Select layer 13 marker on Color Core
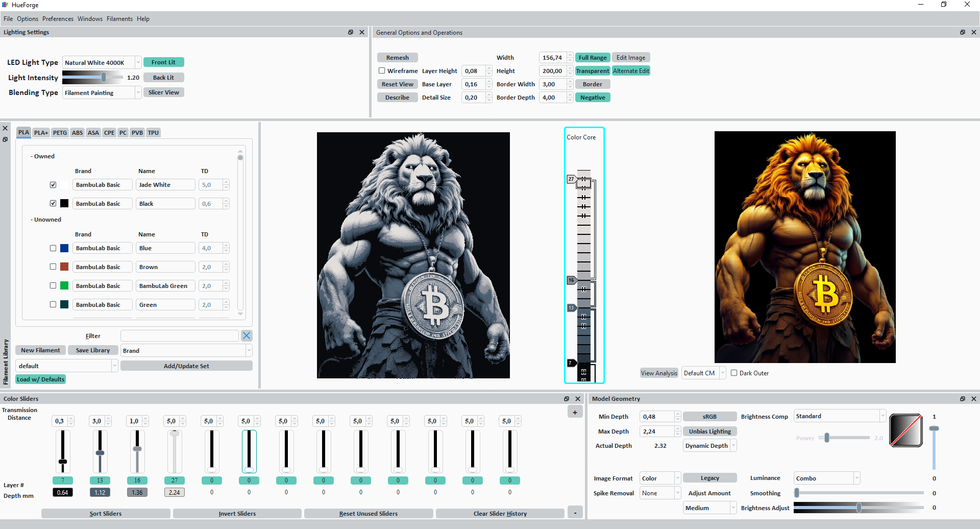The height and width of the screenshot is (529, 980). 571,307
